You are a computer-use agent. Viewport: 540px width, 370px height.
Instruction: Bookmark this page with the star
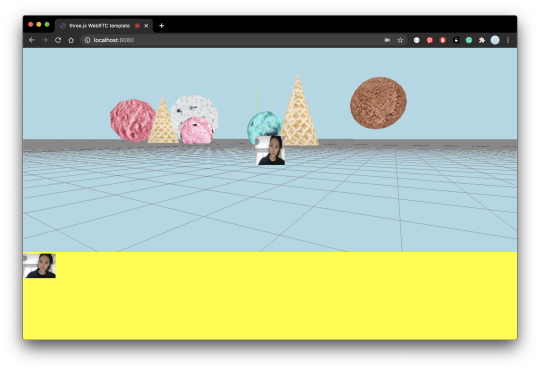click(x=400, y=40)
